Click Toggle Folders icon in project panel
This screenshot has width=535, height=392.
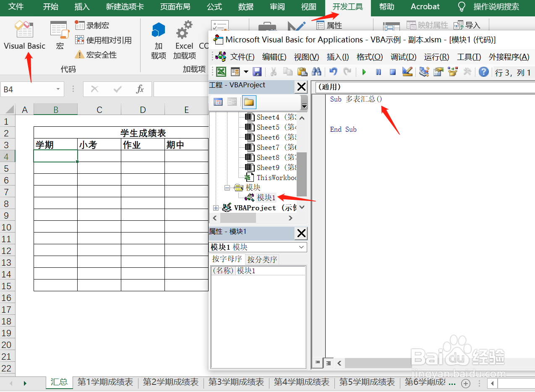pyautogui.click(x=249, y=102)
